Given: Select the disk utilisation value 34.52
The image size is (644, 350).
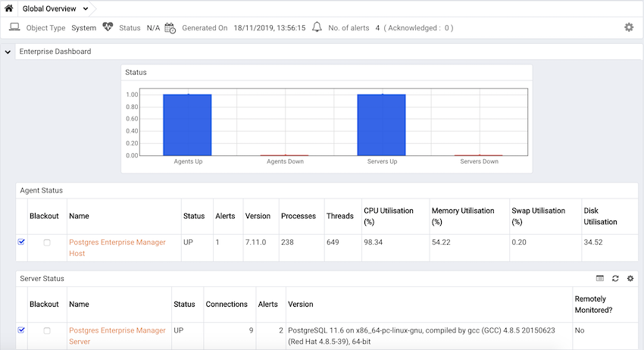Looking at the screenshot, I should pos(593,242).
